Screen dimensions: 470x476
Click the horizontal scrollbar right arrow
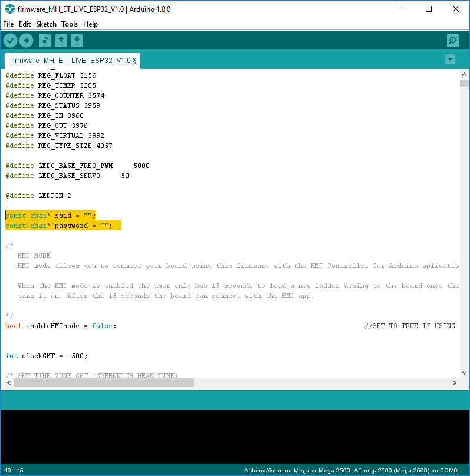pos(455,382)
